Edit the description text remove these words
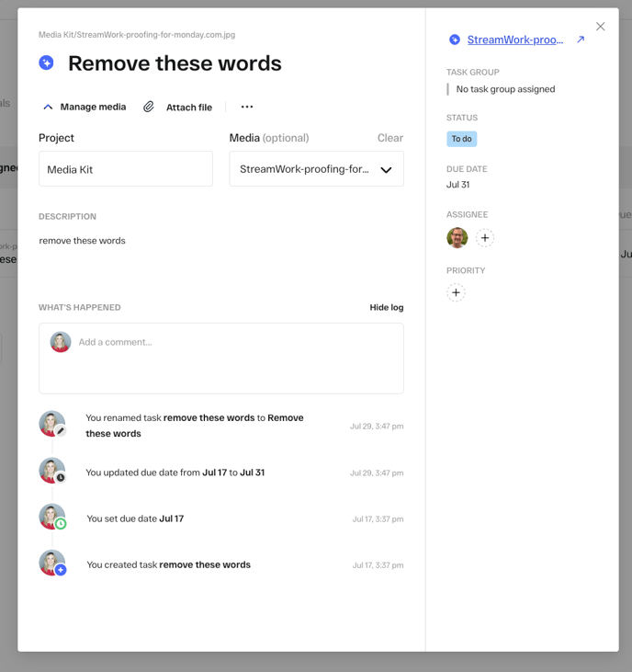 click(x=83, y=241)
